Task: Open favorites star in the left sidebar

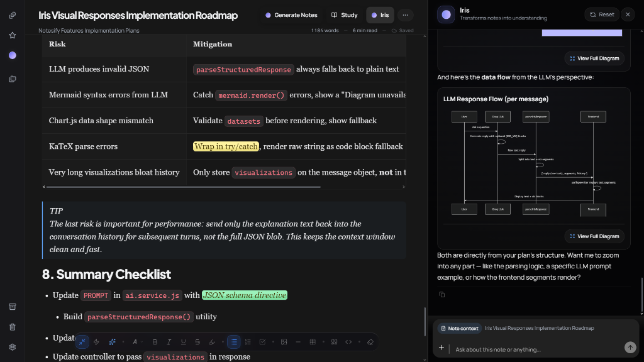Action: coord(13,35)
